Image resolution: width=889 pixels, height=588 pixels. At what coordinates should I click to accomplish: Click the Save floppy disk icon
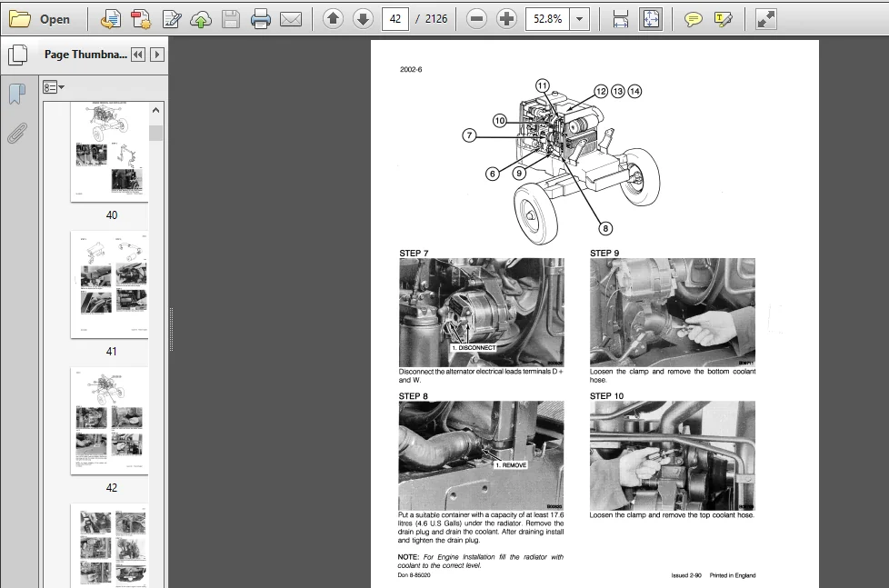pyautogui.click(x=231, y=19)
